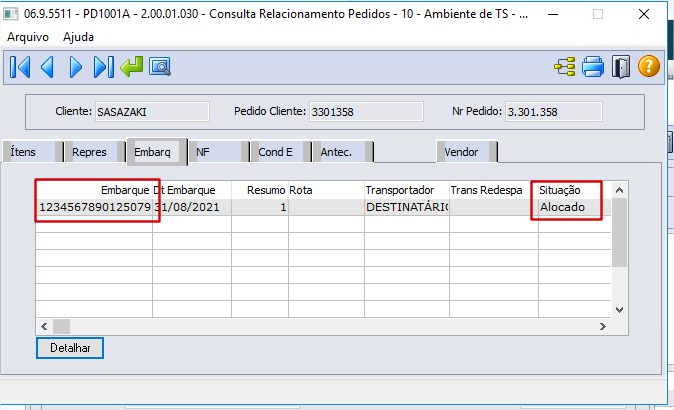Click the grid scroll right arrow
The height and width of the screenshot is (410, 674).
[603, 327]
